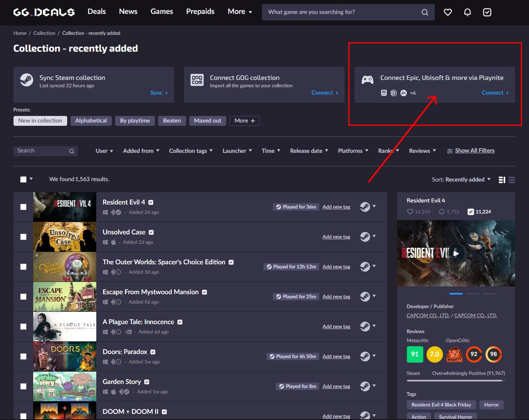Select A Plague Tale: Innocence row checkbox

[x=23, y=327]
